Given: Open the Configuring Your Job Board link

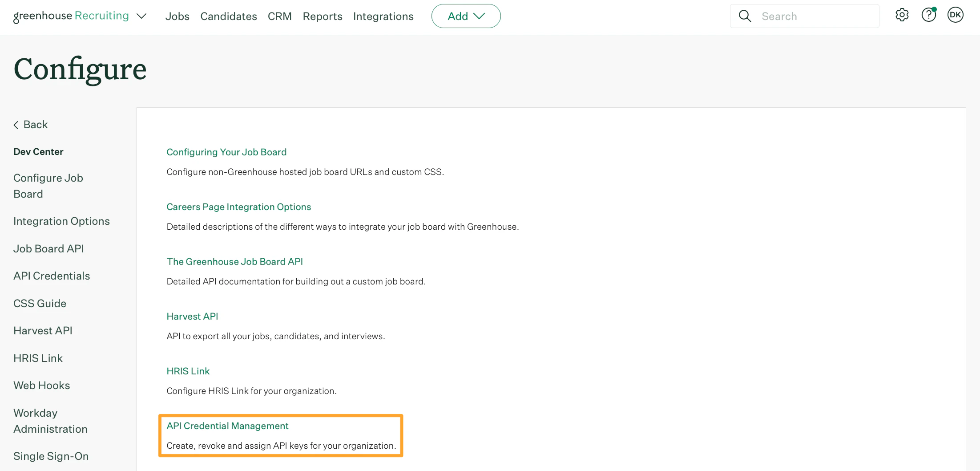Looking at the screenshot, I should coord(226,152).
